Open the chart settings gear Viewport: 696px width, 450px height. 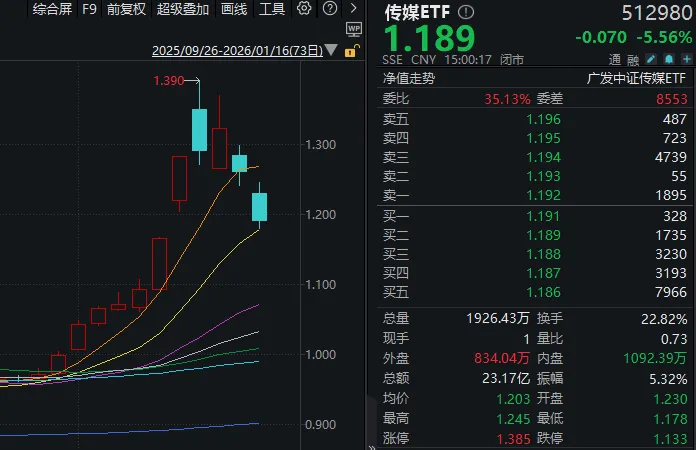(x=305, y=9)
